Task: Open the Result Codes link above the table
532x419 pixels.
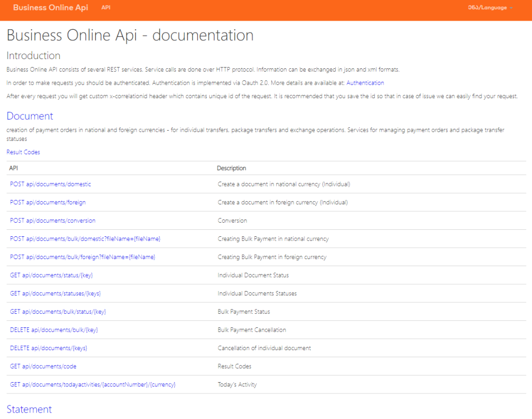Action: [x=23, y=152]
